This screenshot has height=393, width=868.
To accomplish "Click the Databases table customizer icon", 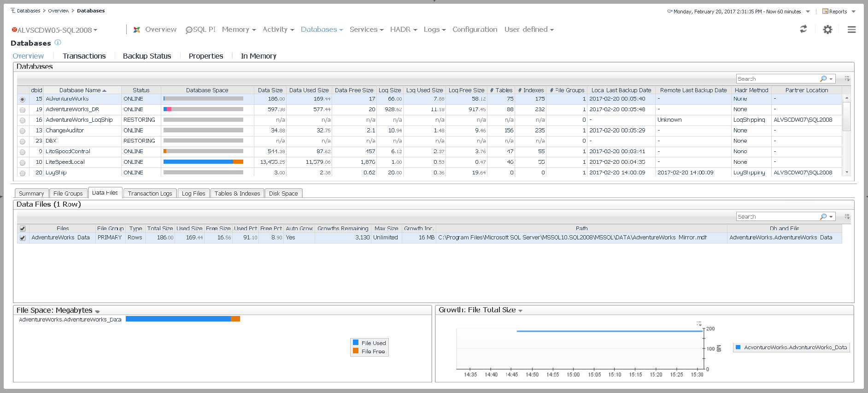I will click(847, 79).
